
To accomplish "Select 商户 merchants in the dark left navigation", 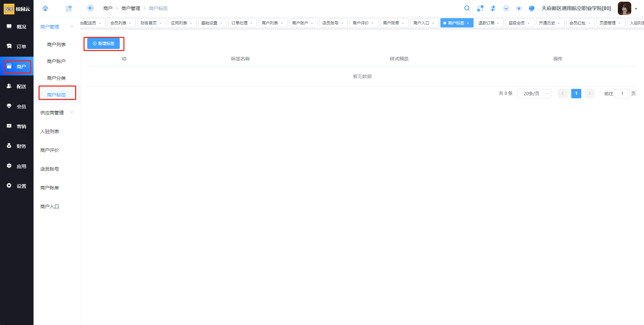I will 17,66.
